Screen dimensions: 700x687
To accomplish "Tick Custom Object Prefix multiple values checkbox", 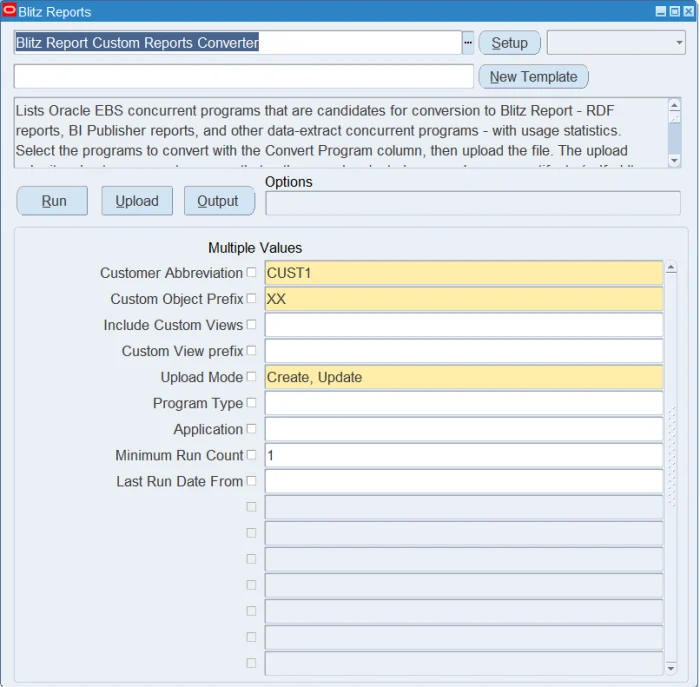I will (x=251, y=298).
